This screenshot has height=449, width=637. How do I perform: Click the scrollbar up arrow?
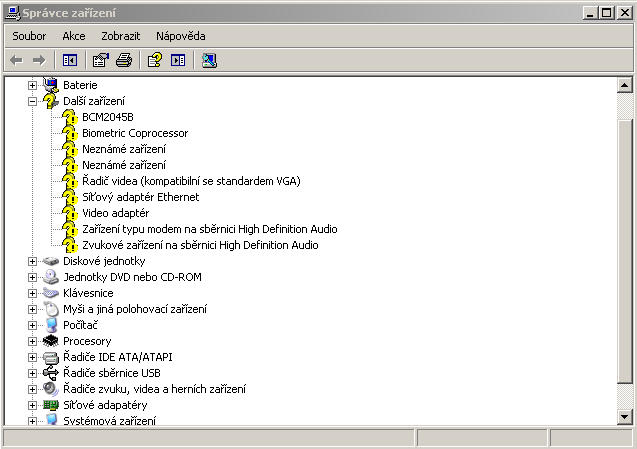click(x=624, y=85)
